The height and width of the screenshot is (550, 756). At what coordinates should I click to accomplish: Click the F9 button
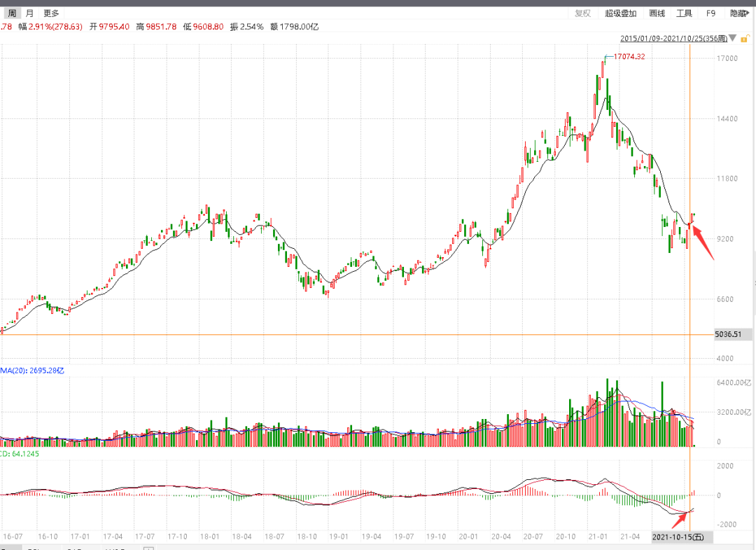[x=710, y=13]
